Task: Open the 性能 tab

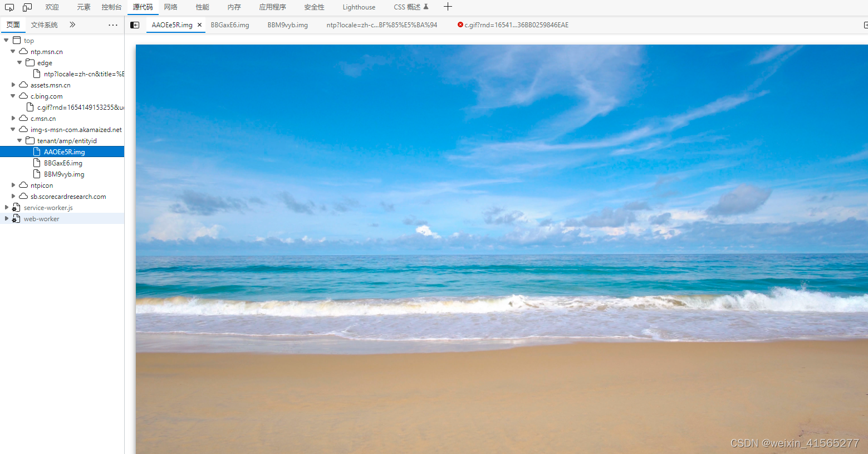Action: (x=203, y=7)
